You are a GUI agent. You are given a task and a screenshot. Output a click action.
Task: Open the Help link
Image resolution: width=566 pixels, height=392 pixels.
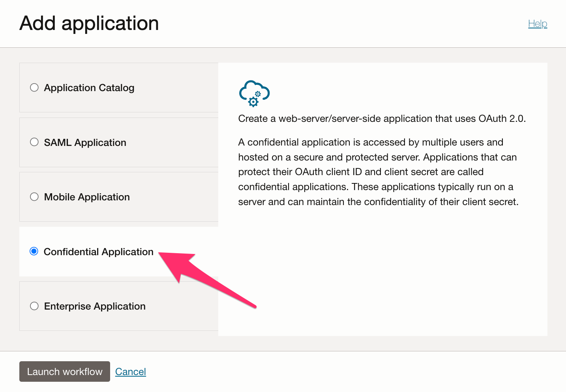[537, 24]
